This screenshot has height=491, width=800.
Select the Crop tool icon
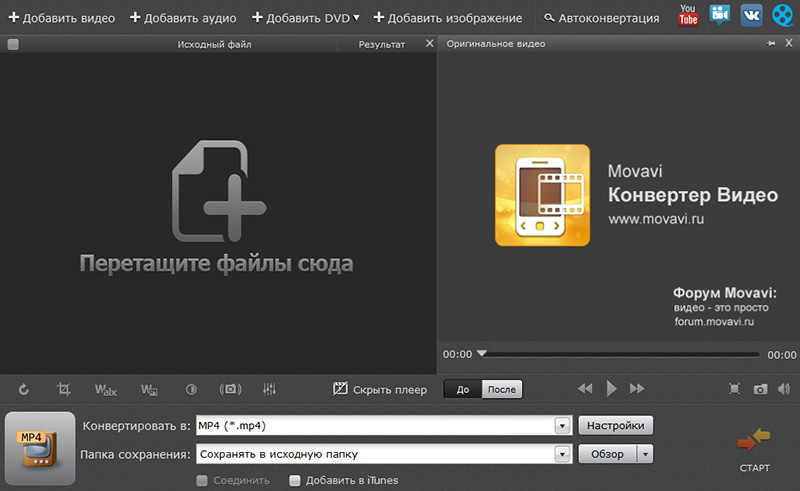coord(64,389)
